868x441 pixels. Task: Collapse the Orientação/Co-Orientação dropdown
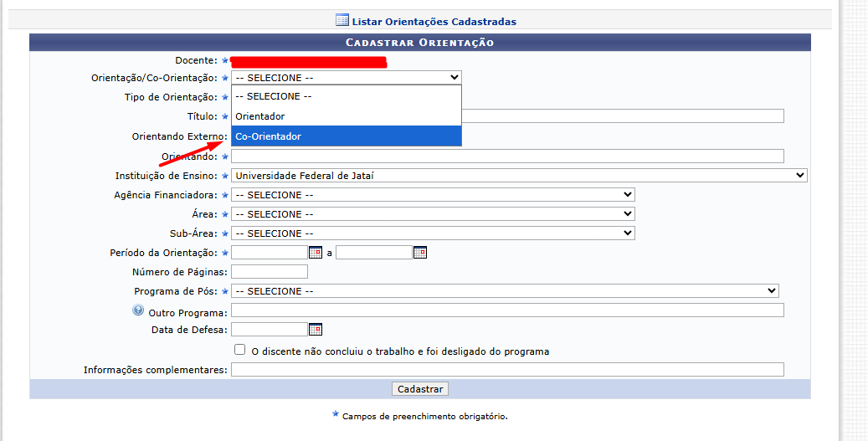(346, 78)
